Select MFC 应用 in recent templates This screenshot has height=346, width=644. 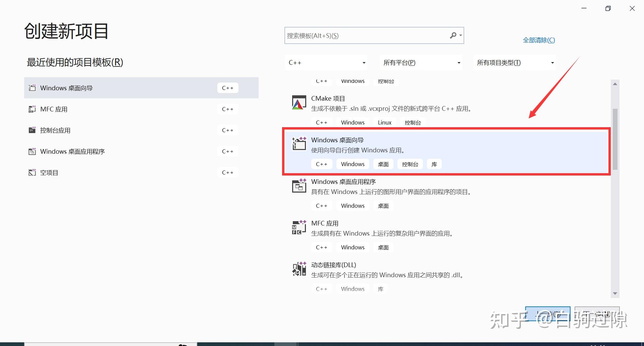click(141, 109)
